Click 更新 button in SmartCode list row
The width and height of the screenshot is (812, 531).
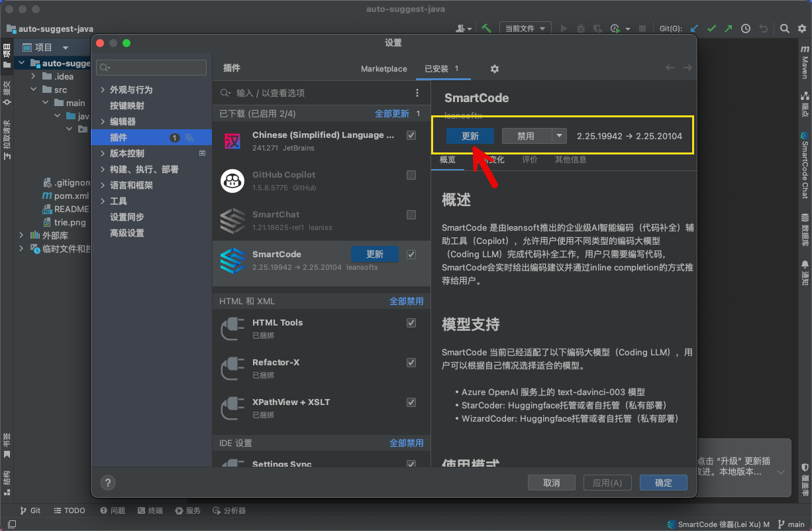(374, 254)
